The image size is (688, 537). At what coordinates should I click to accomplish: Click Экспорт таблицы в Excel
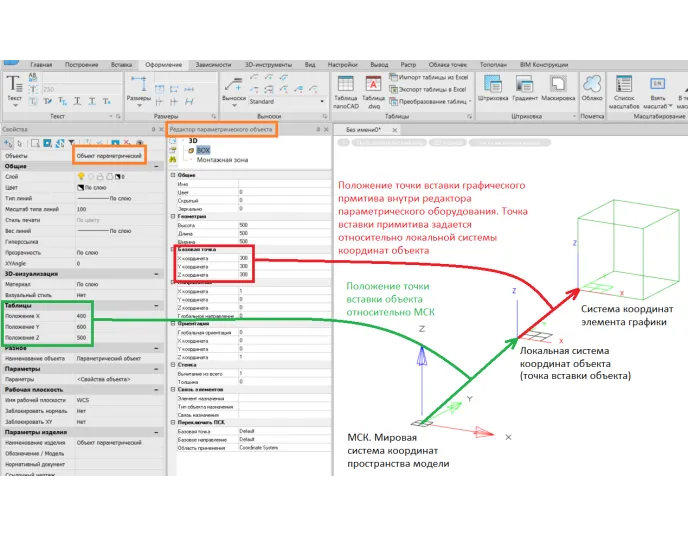click(428, 90)
